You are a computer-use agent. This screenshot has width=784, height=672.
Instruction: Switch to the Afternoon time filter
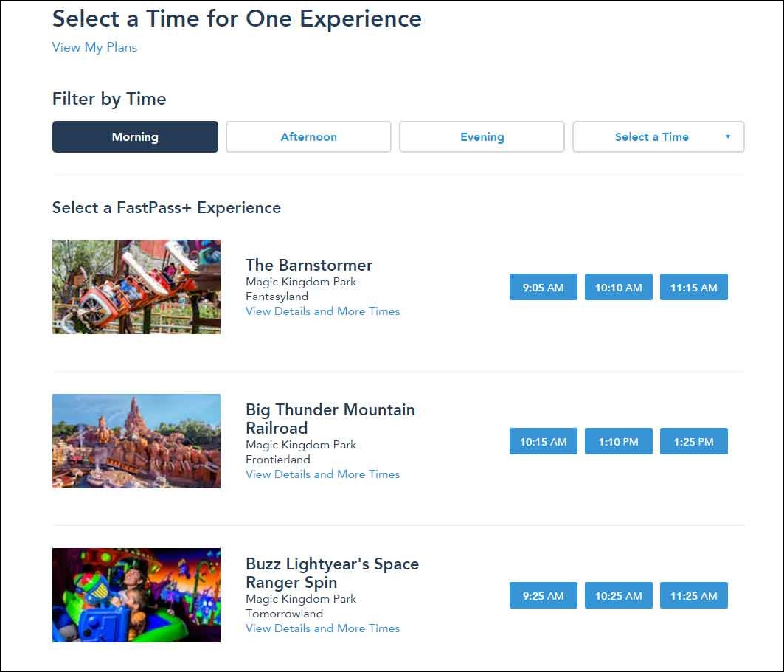click(x=308, y=136)
